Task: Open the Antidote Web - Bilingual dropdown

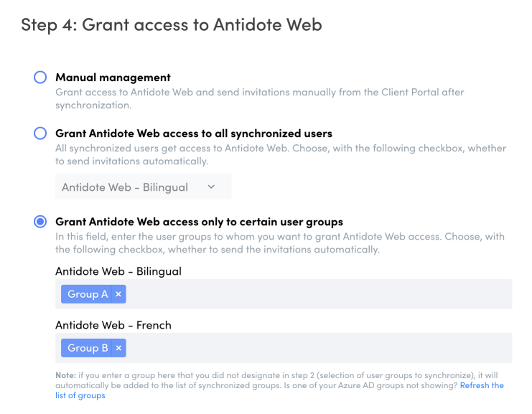Action: click(x=143, y=187)
